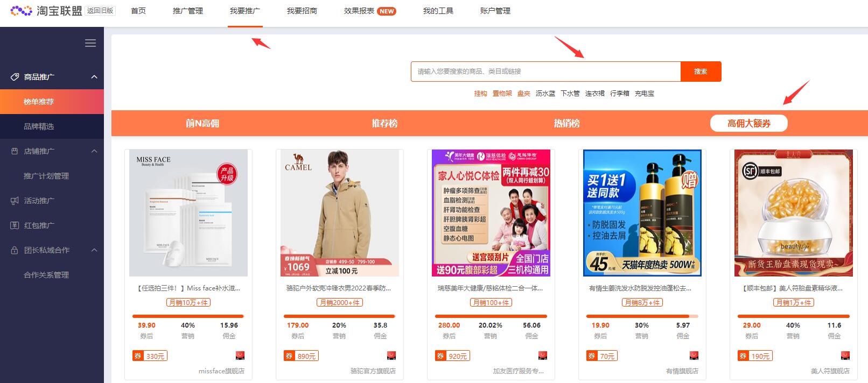868x383 pixels.
Task: Click the 连衣裙 hot keyword
Action: click(x=595, y=94)
